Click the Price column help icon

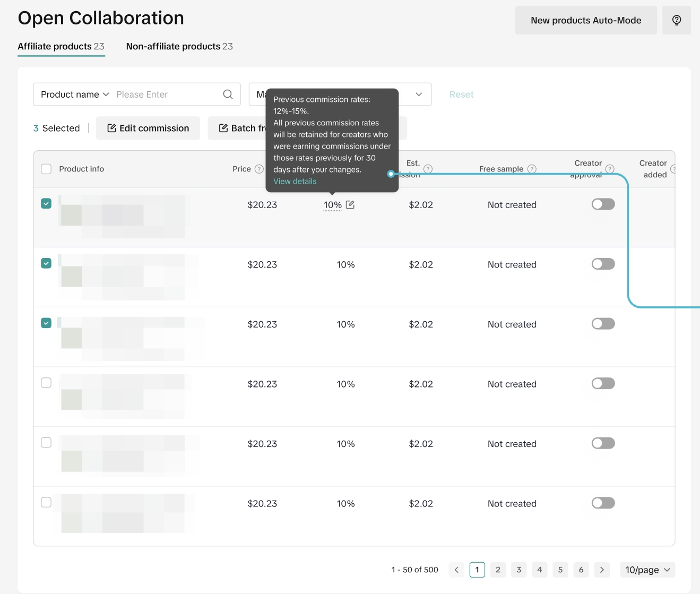click(x=259, y=169)
